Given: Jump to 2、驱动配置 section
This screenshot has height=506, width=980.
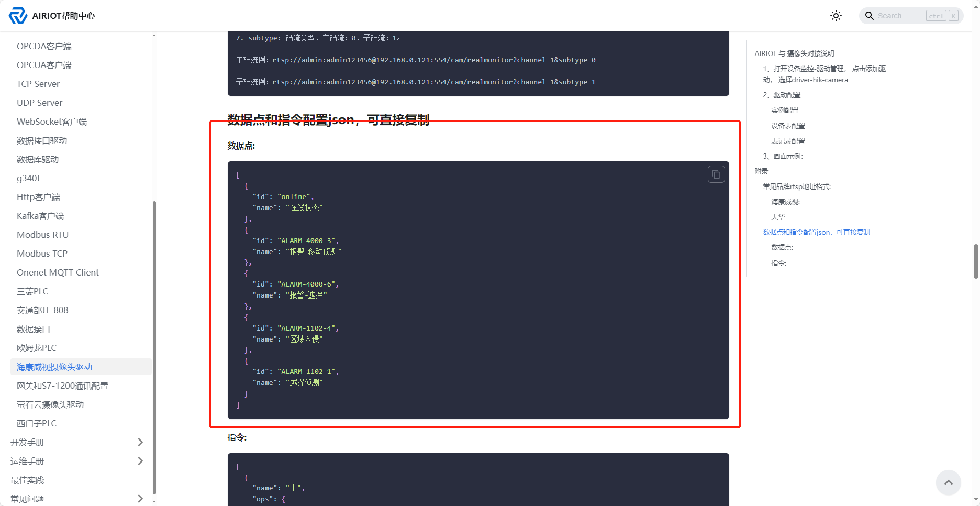Looking at the screenshot, I should [x=782, y=95].
